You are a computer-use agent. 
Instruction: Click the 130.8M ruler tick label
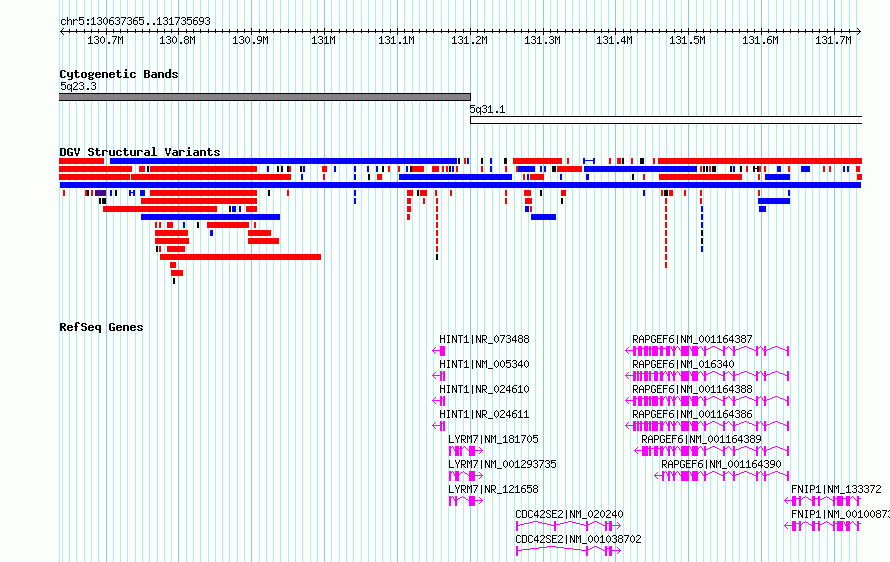[177, 40]
